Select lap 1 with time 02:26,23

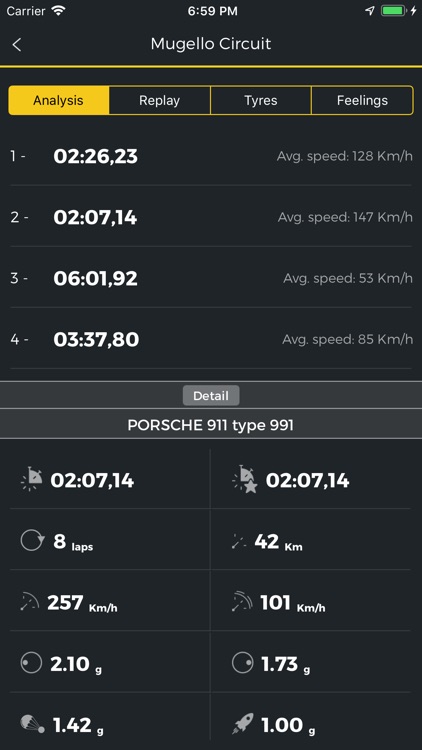(x=211, y=156)
